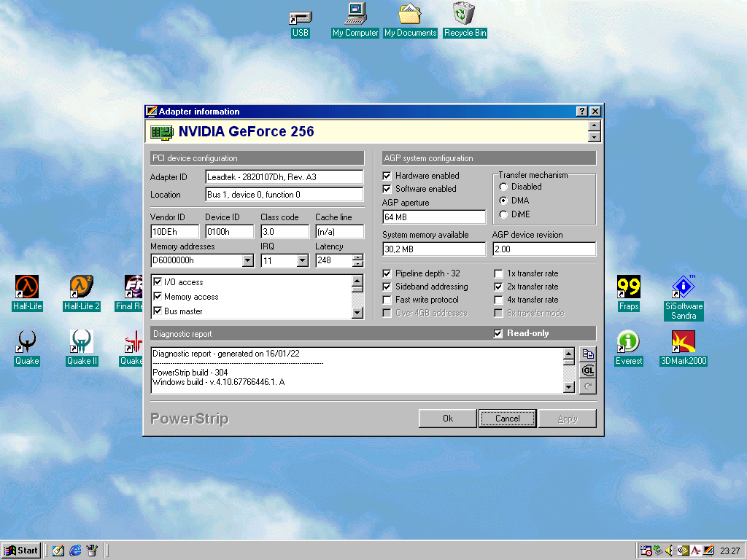The width and height of the screenshot is (747, 560).
Task: Open the 3DMark2000 desktop shortcut
Action: [x=683, y=343]
